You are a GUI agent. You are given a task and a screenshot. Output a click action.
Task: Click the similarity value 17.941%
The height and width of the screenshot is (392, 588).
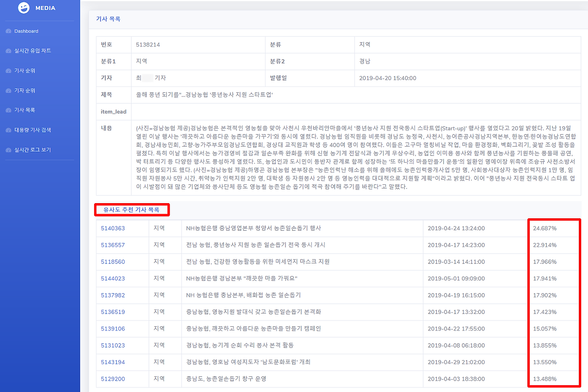545,278
